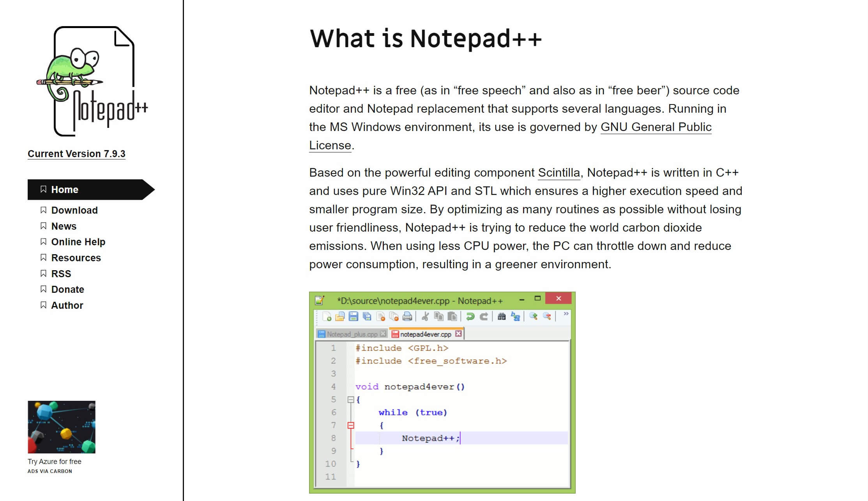Viewport: 868px width, 501px height.
Task: Click the Download navigation menu item
Action: (74, 210)
